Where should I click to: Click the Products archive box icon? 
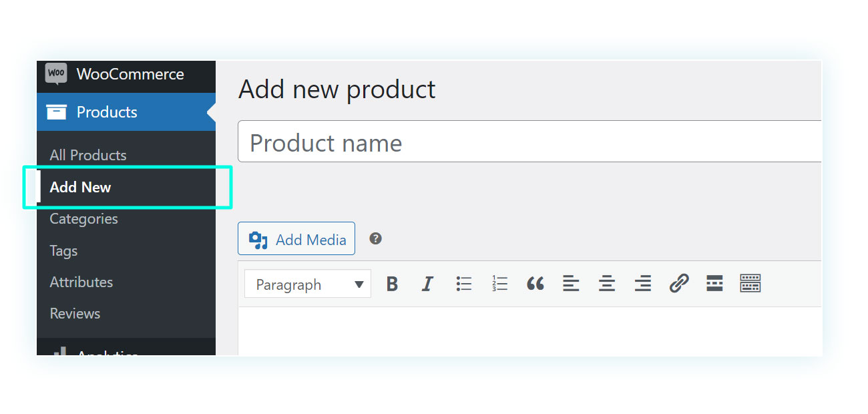coord(56,112)
